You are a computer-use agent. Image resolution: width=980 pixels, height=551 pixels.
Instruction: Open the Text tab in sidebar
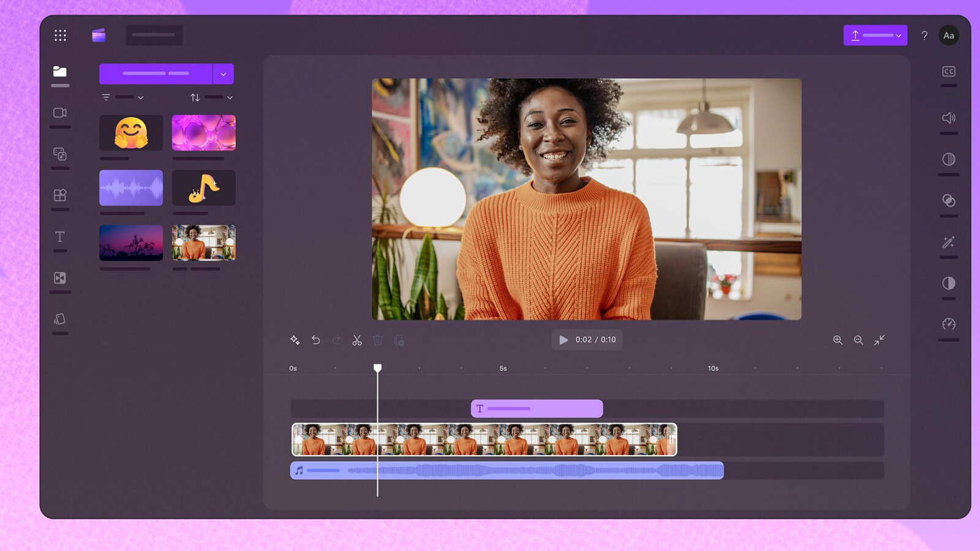click(60, 237)
